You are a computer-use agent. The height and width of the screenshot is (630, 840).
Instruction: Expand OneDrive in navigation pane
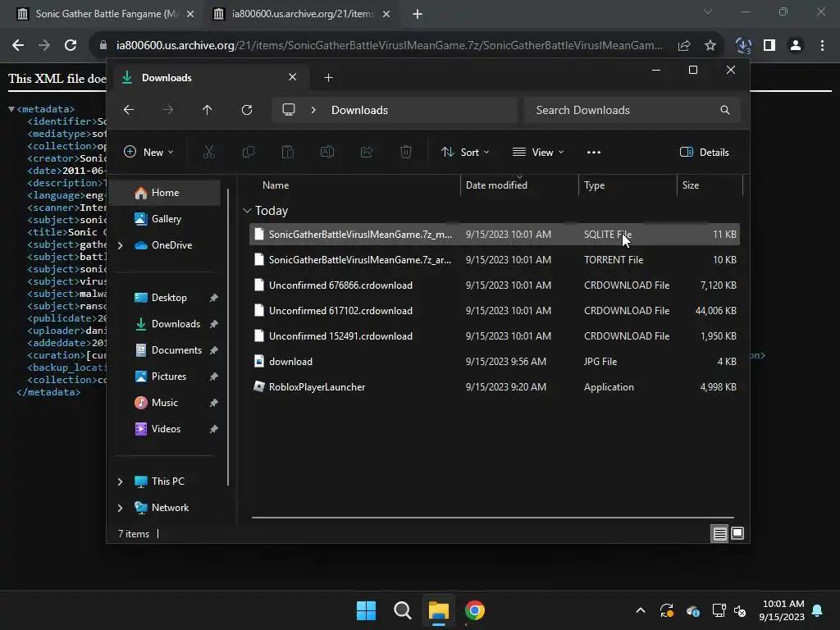[x=120, y=245]
